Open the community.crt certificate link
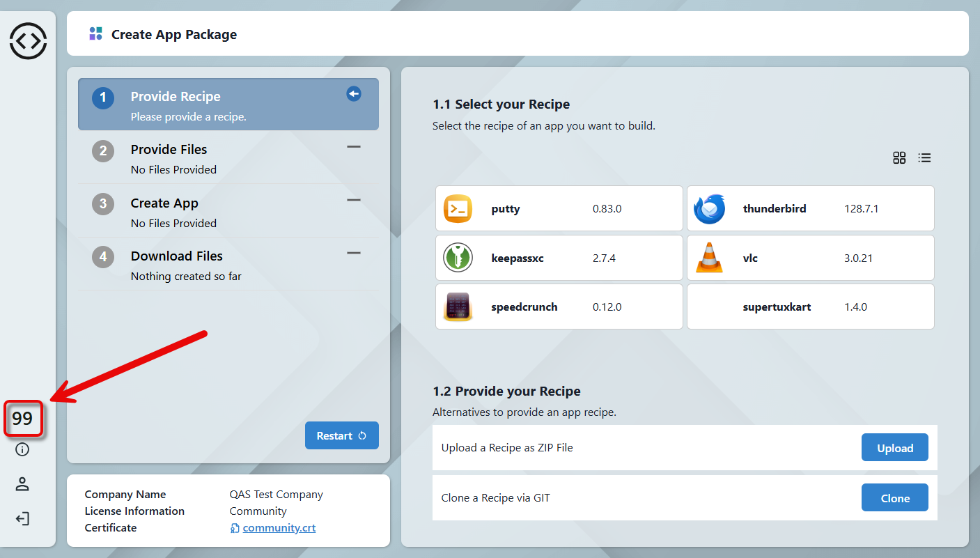Screen dimensions: 980x558 pyautogui.click(x=279, y=528)
